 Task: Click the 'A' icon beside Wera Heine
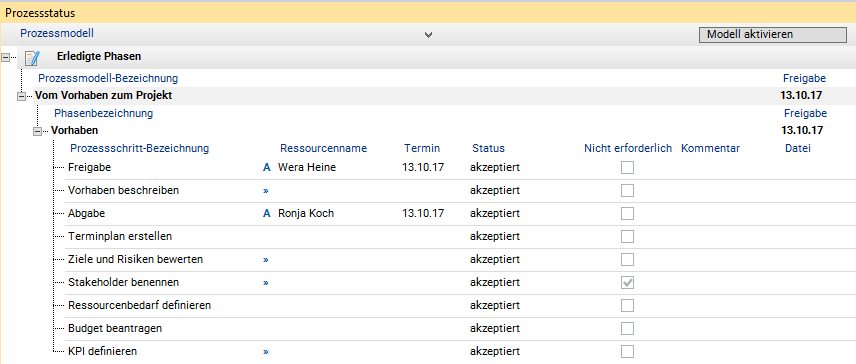click(x=267, y=168)
